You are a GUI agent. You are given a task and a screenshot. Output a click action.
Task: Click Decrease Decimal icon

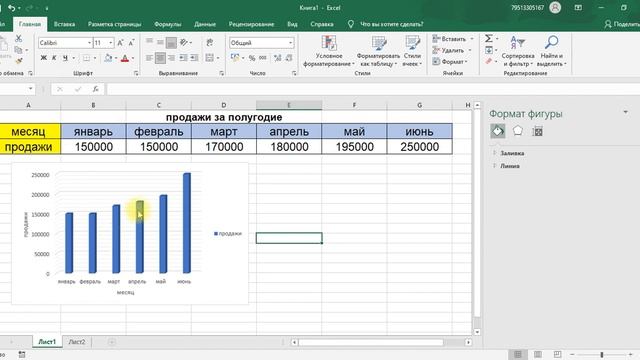(x=289, y=58)
